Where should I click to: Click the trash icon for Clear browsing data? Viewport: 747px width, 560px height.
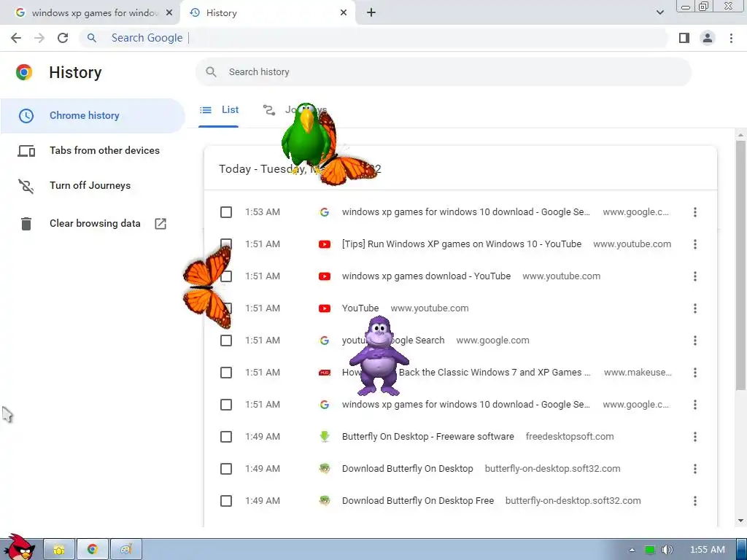(x=26, y=223)
